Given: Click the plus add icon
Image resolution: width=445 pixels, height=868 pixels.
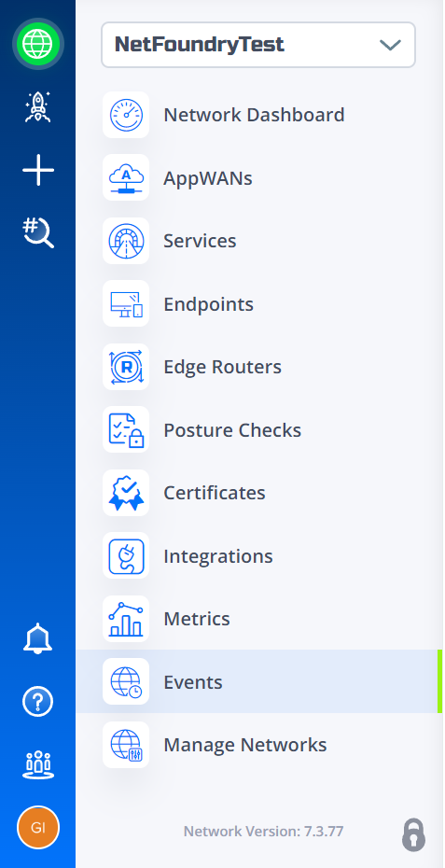Looking at the screenshot, I should [x=38, y=170].
